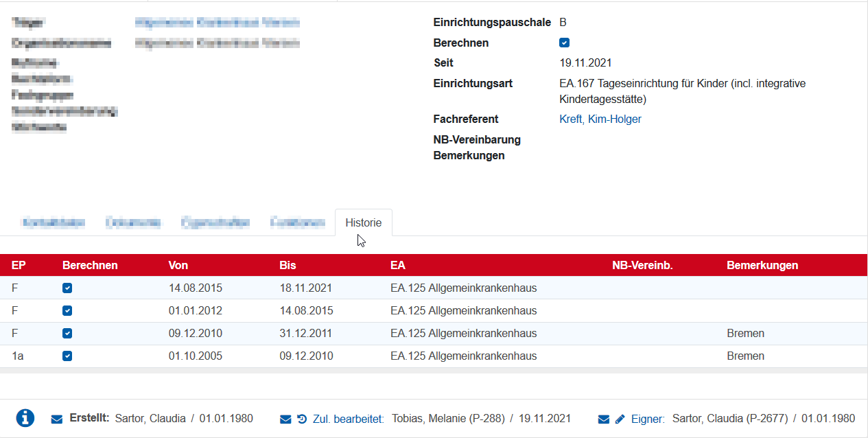
Task: Click the history clock icon by Zul. bearbeitet
Action: (x=302, y=419)
